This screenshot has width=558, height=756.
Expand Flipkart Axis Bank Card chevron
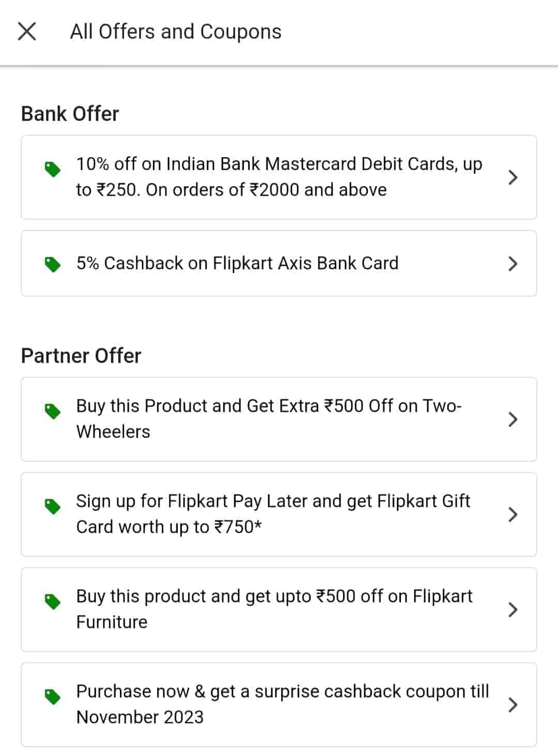point(513,264)
